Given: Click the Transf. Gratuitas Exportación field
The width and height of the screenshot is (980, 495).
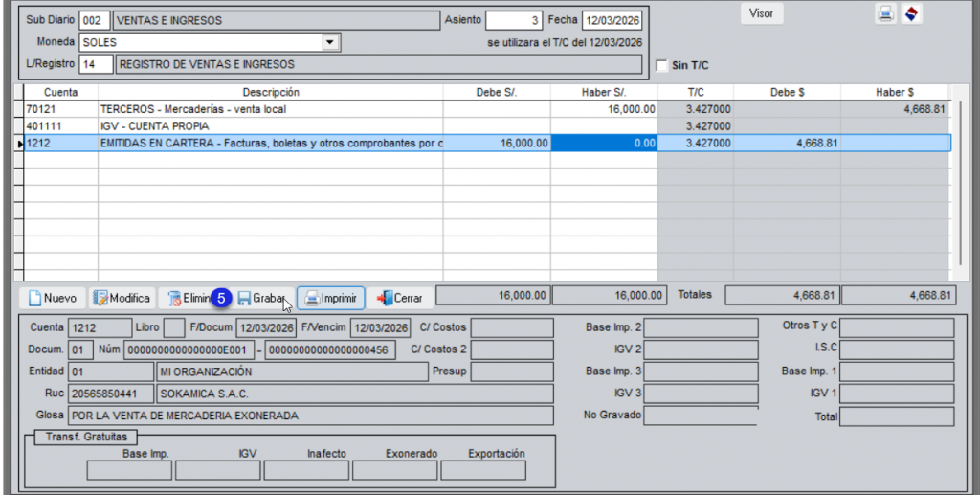Looking at the screenshot, I should point(483,471).
